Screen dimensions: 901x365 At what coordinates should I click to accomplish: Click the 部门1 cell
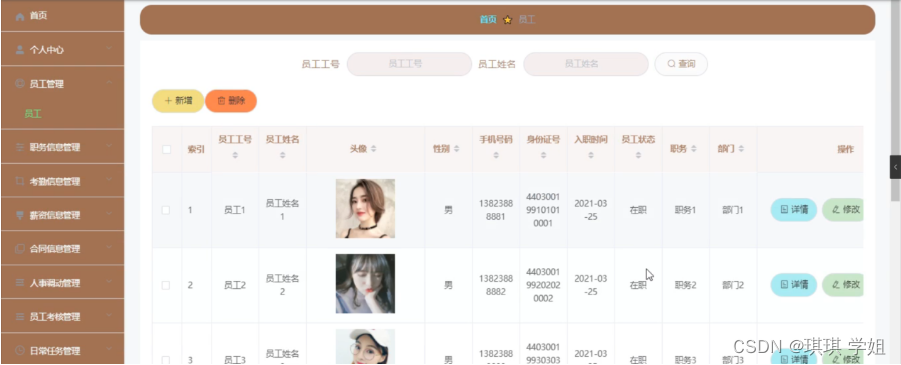point(733,210)
